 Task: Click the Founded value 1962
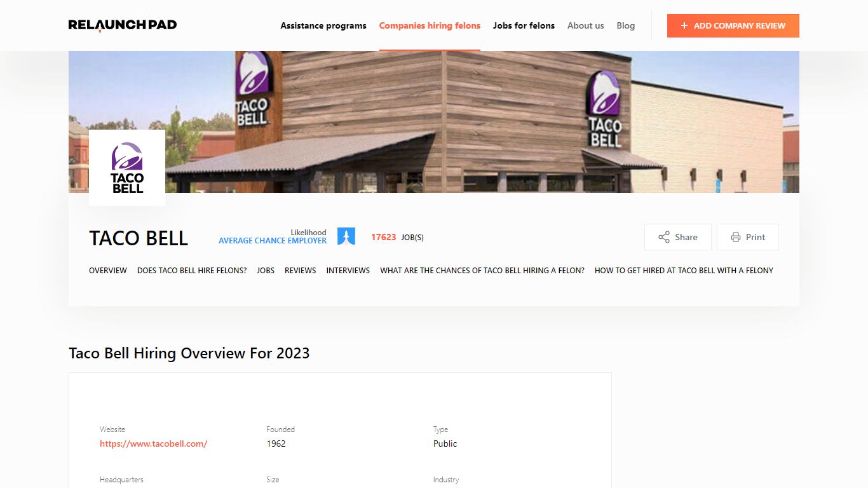click(x=276, y=444)
